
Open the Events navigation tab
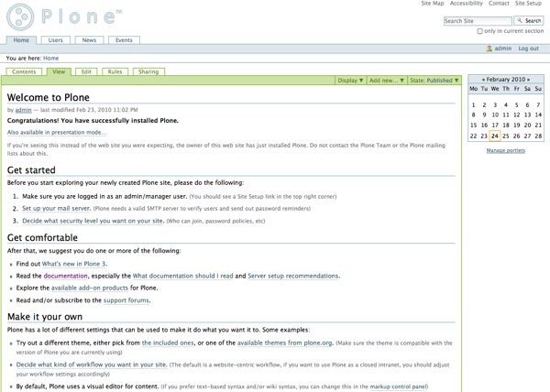click(x=123, y=40)
